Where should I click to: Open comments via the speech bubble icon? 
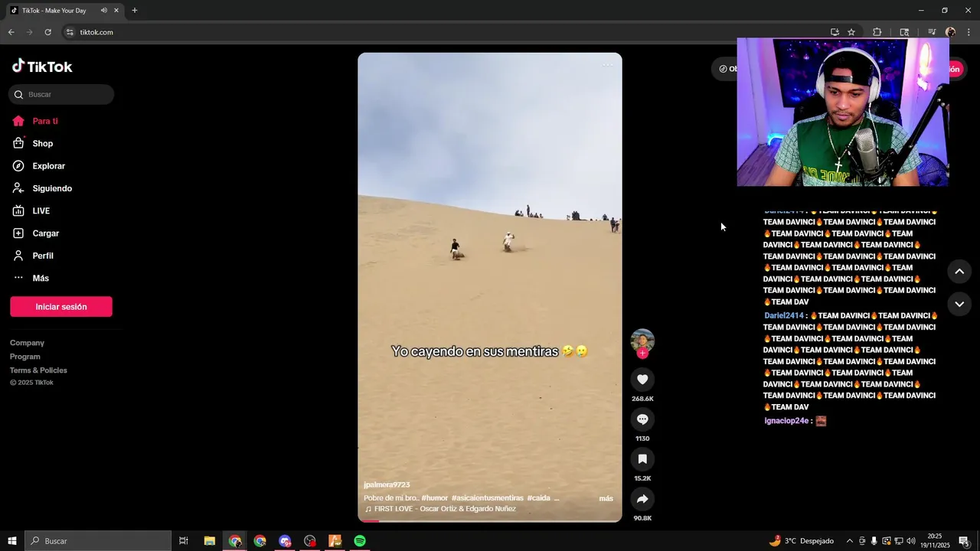pos(642,419)
